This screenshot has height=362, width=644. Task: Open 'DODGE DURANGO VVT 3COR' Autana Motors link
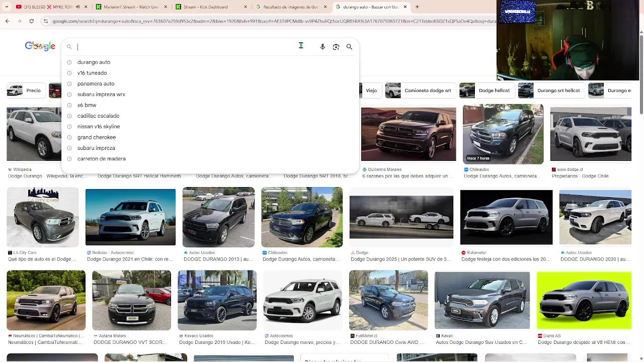[x=130, y=342]
